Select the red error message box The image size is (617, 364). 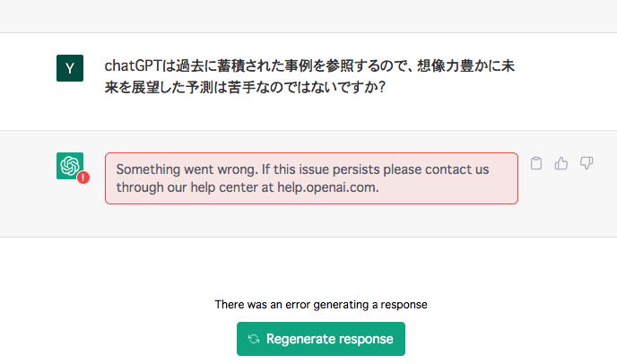pyautogui.click(x=311, y=178)
